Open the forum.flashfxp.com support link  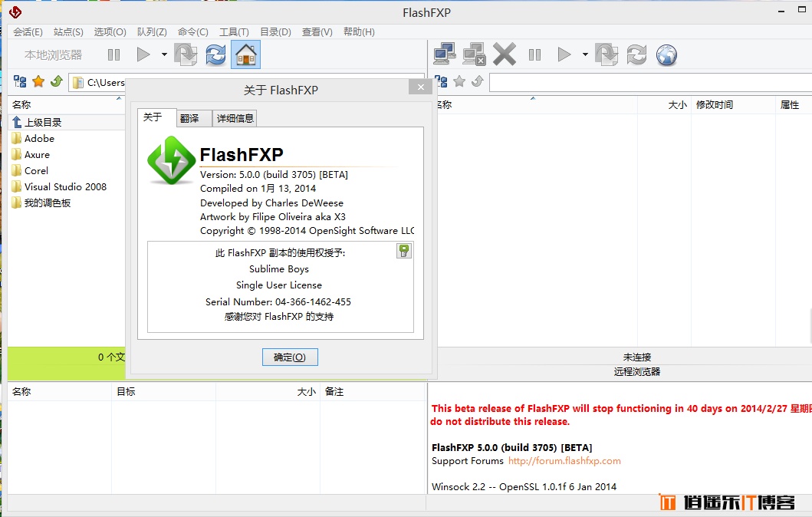[564, 461]
